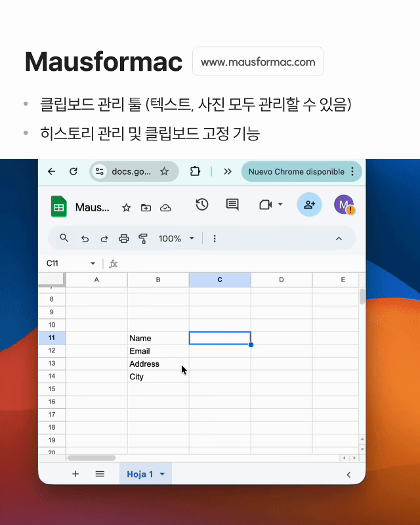Show hidden toolbar items double chevron
This screenshot has width=420, height=525.
coord(228,172)
